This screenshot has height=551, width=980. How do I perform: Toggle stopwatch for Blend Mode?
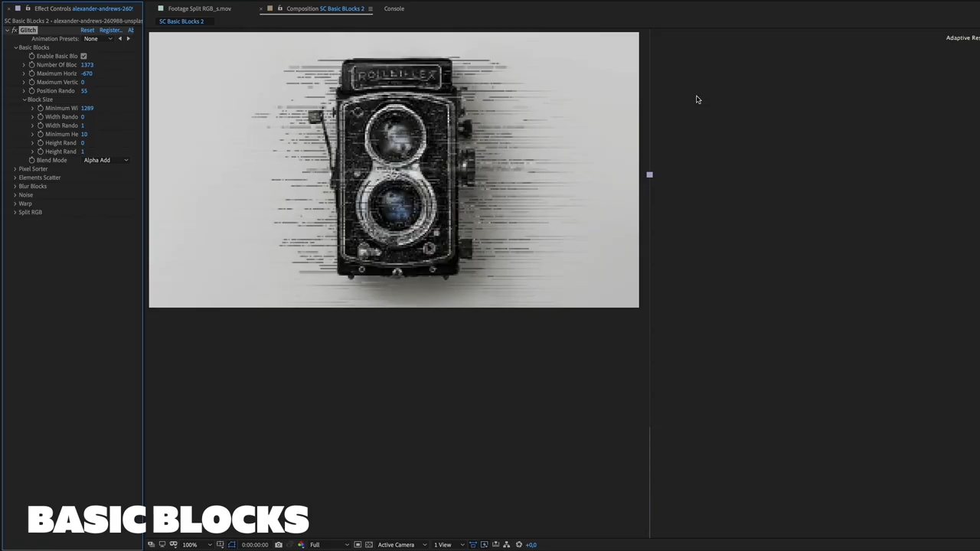click(31, 160)
